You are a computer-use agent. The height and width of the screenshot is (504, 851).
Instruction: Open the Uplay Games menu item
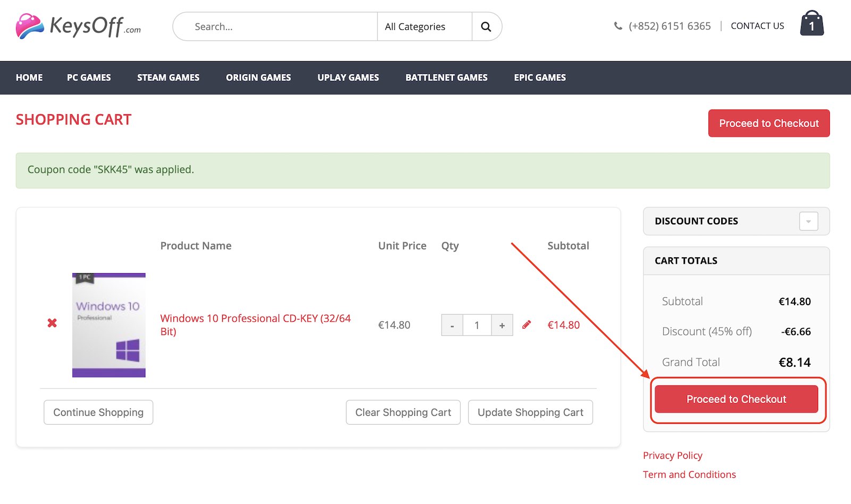348,78
